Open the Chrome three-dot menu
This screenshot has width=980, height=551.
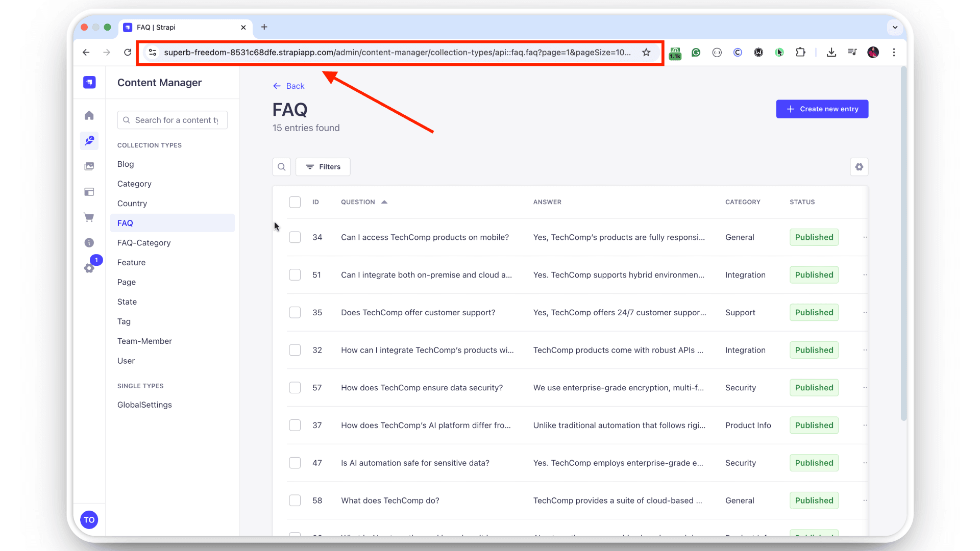[x=894, y=53]
